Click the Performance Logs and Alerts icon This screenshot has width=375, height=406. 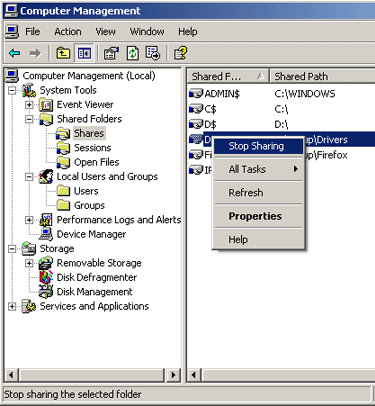point(46,220)
